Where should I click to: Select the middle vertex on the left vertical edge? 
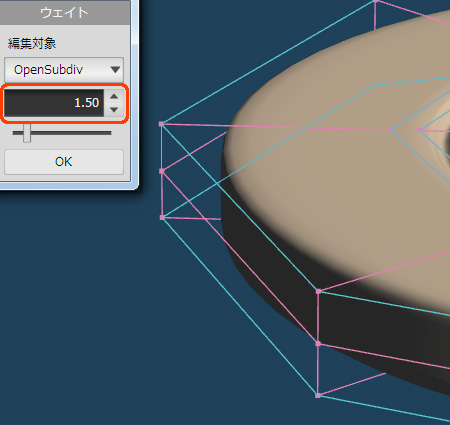click(x=162, y=171)
